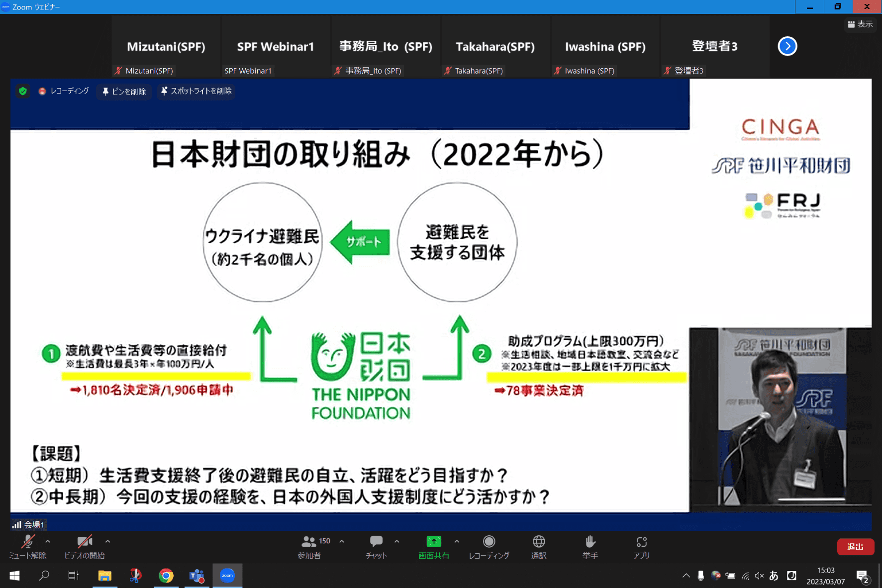Image resolution: width=882 pixels, height=588 pixels.
Task: Toggle Japanese IME あ input mode
Action: 774,576
